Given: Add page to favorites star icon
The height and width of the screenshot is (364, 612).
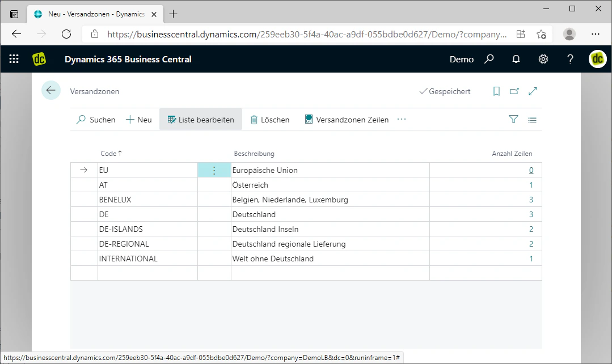Looking at the screenshot, I should click(541, 34).
